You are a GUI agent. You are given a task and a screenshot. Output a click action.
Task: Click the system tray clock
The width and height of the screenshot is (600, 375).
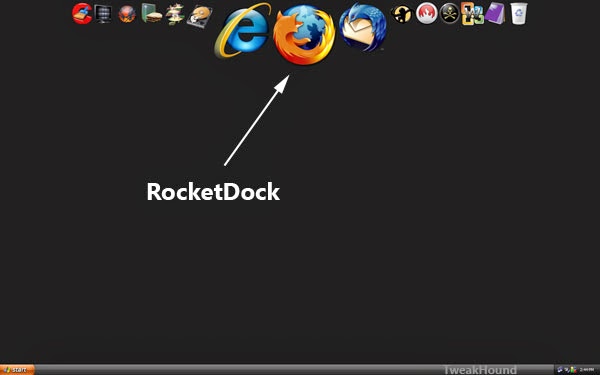[x=587, y=370]
